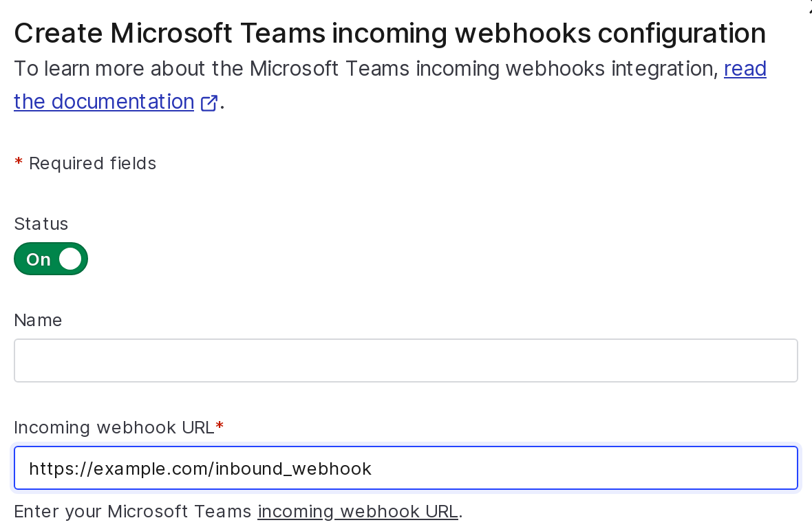This screenshot has width=812, height=527.
Task: Open the read the documentation link
Action: click(x=103, y=102)
